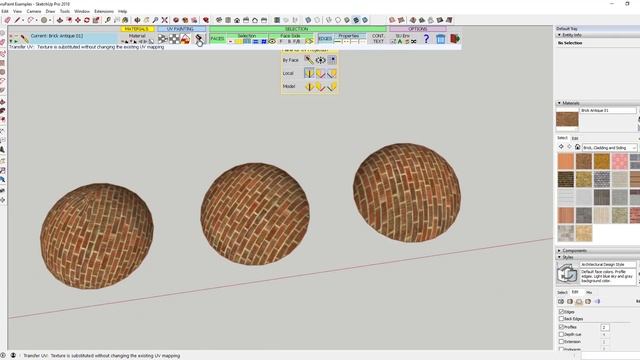Click the purple OPTIONS header button

point(418,29)
